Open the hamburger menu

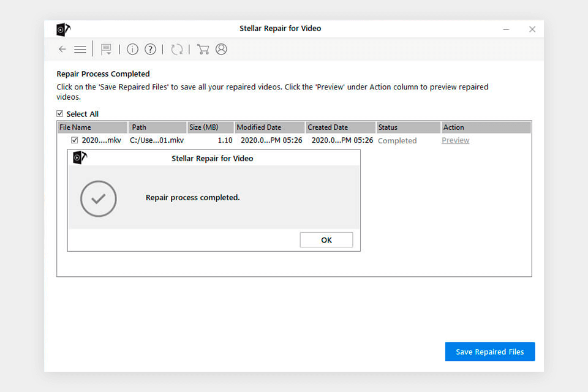coord(80,49)
